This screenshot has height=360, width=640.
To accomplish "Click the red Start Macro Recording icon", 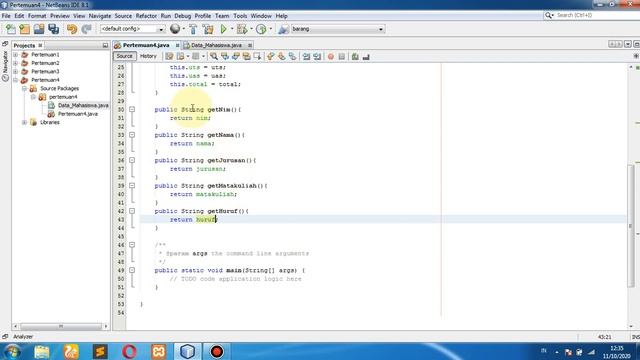I will (331, 56).
